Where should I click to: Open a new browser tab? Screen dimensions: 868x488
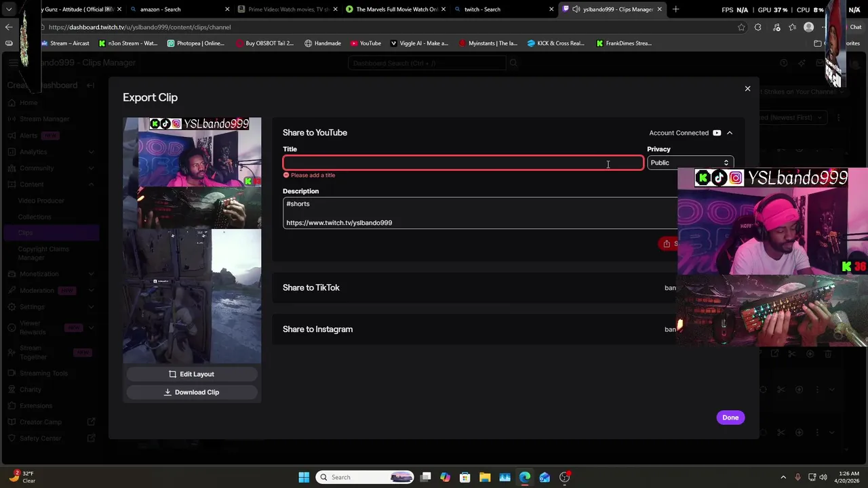coord(676,9)
